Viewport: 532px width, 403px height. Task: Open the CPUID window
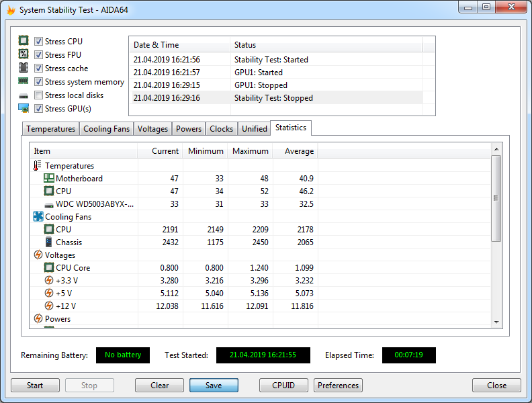283,386
